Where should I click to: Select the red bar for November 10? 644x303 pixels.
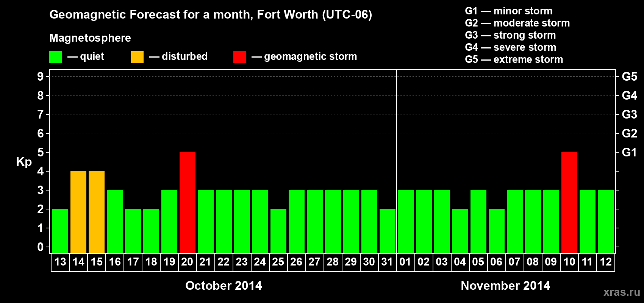[x=569, y=202]
